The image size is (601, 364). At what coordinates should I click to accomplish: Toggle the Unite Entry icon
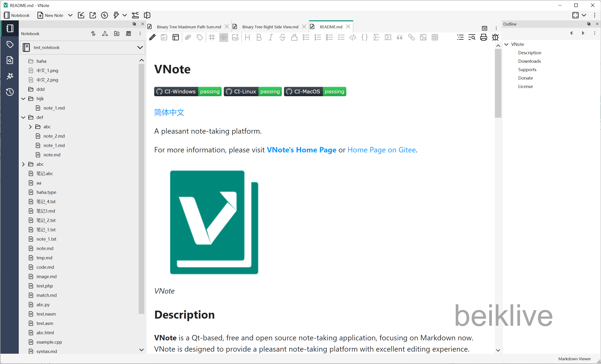147,15
